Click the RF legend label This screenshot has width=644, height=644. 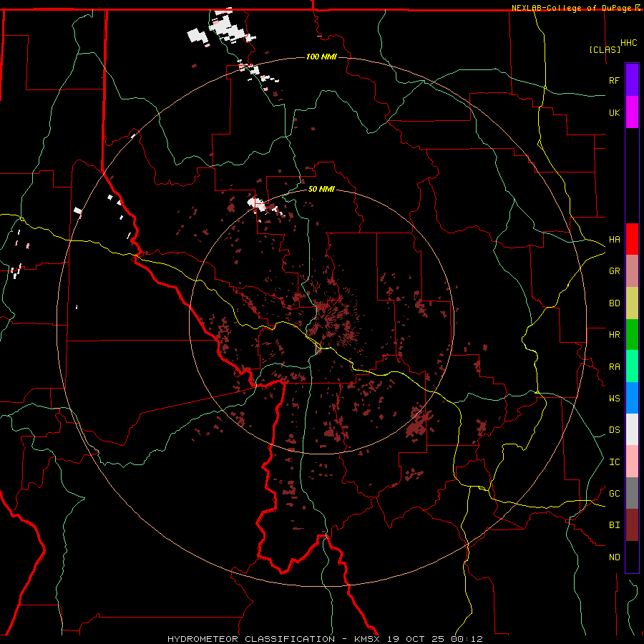pos(614,80)
